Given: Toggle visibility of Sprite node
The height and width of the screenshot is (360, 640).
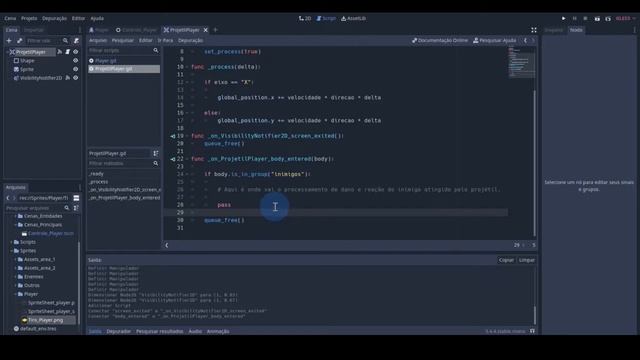Looking at the screenshot, I should [76, 69].
